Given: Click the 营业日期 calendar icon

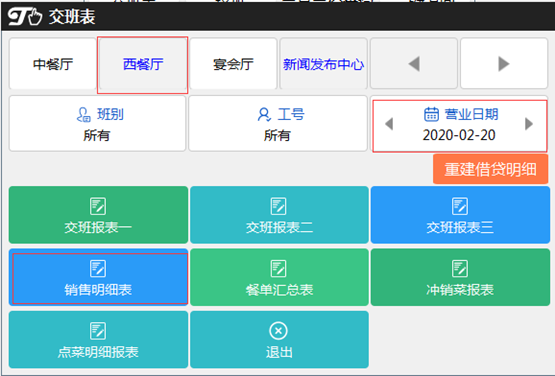Looking at the screenshot, I should point(431,114).
